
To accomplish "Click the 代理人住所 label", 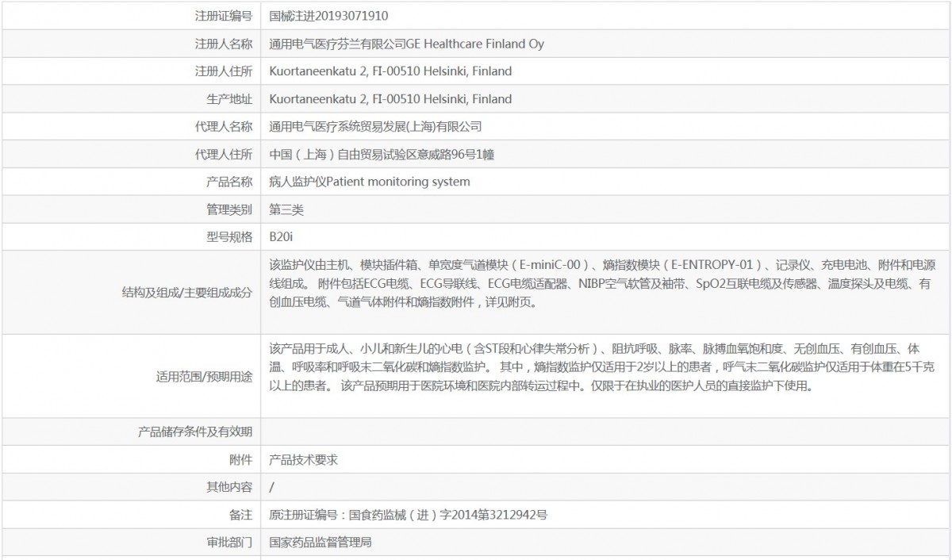I will [x=223, y=154].
